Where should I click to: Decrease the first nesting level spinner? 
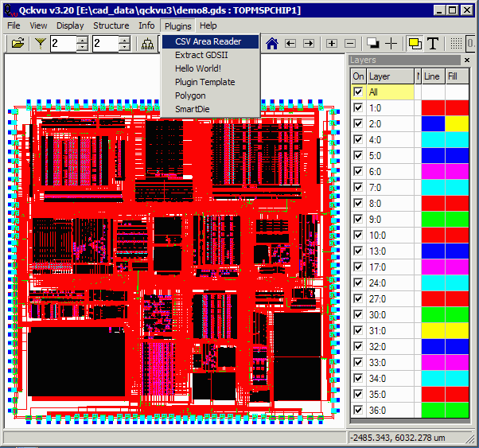click(83, 47)
